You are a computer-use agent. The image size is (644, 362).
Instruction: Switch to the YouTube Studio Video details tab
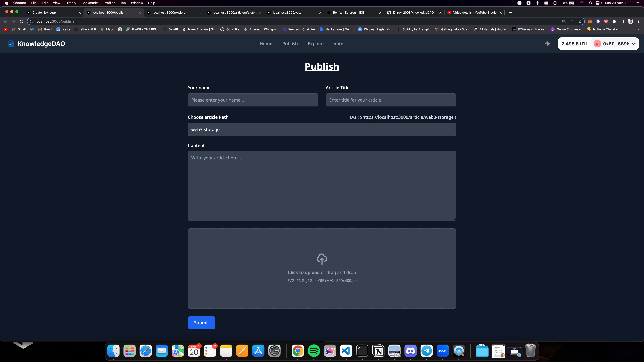[x=474, y=12]
